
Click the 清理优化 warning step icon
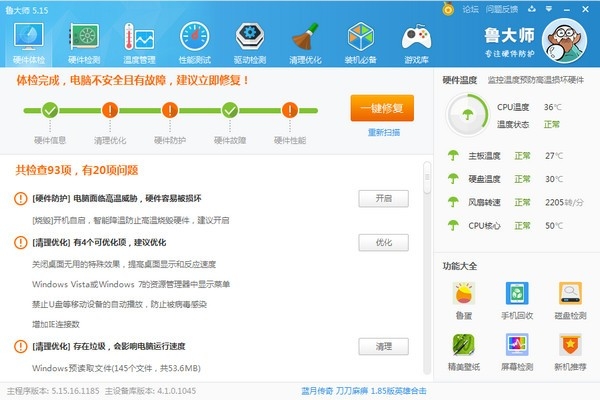(x=110, y=110)
